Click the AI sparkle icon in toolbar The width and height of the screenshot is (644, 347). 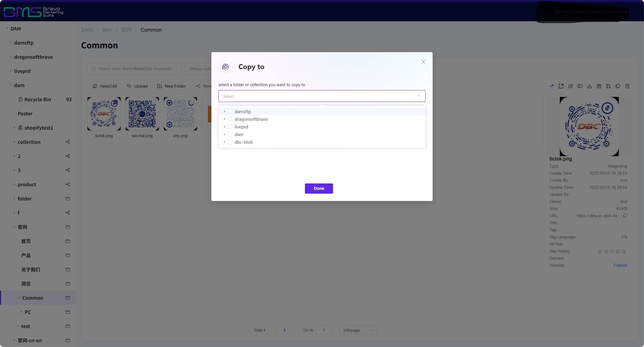click(551, 86)
